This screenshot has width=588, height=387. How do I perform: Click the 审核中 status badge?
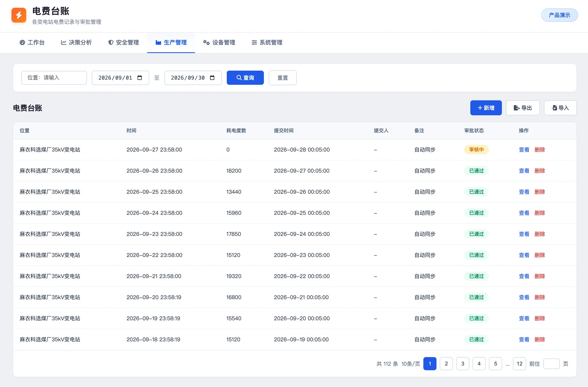[x=476, y=150]
